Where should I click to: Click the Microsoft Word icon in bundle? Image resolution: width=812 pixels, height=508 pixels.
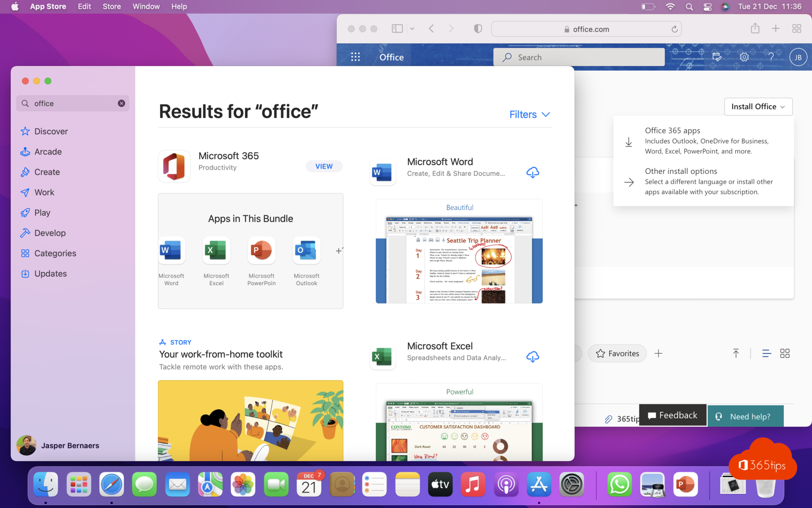click(170, 250)
